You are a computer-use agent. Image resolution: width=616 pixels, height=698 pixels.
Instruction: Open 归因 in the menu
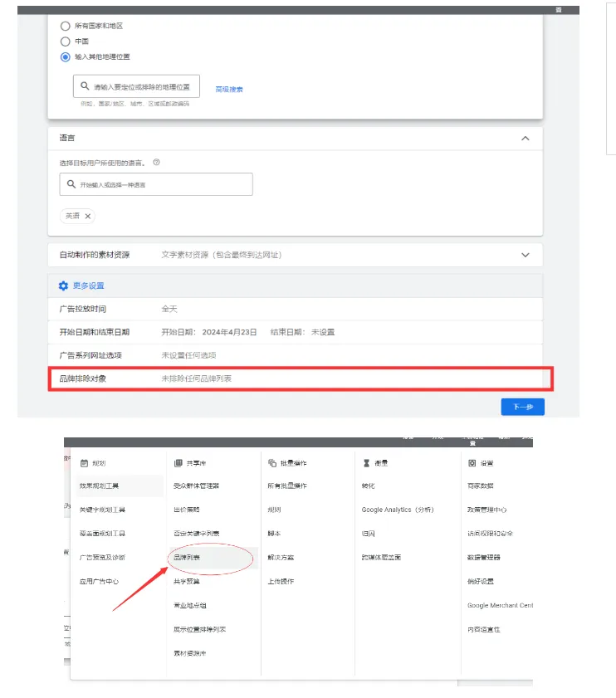click(x=368, y=534)
